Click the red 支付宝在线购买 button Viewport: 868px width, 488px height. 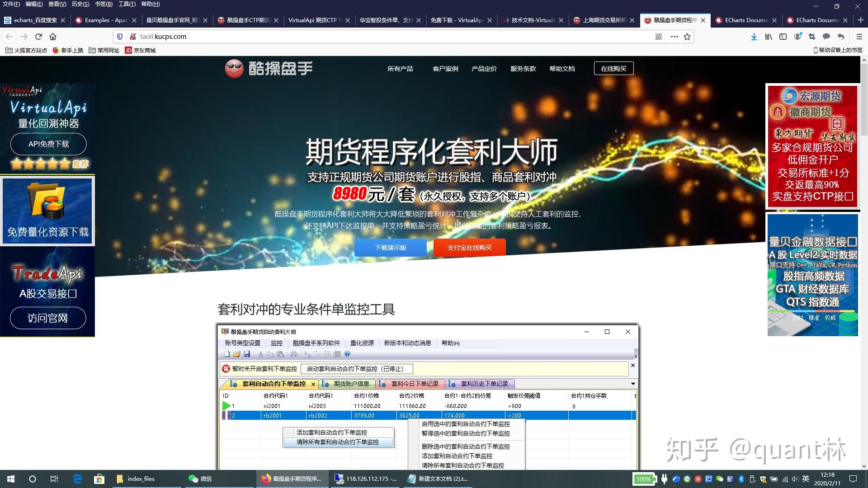pos(469,248)
